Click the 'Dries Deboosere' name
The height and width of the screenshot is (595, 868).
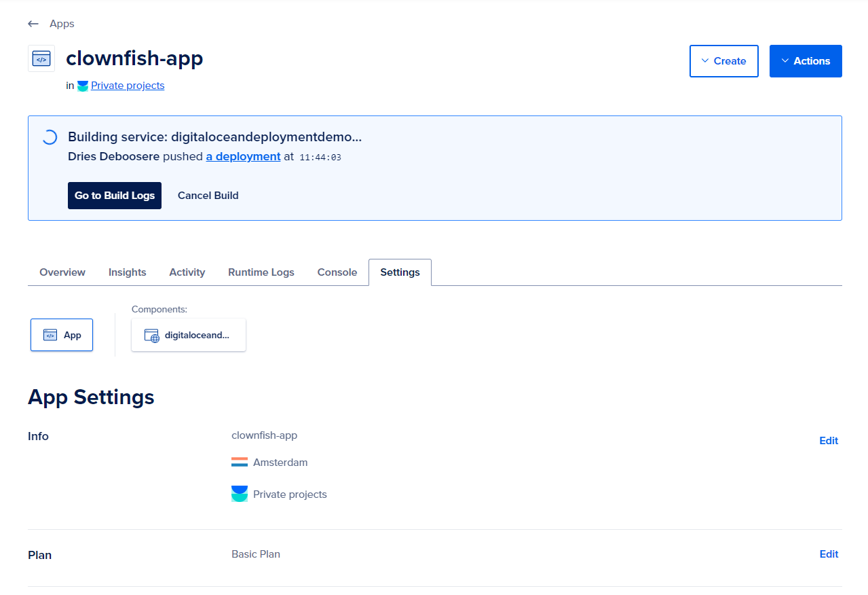[x=113, y=156]
